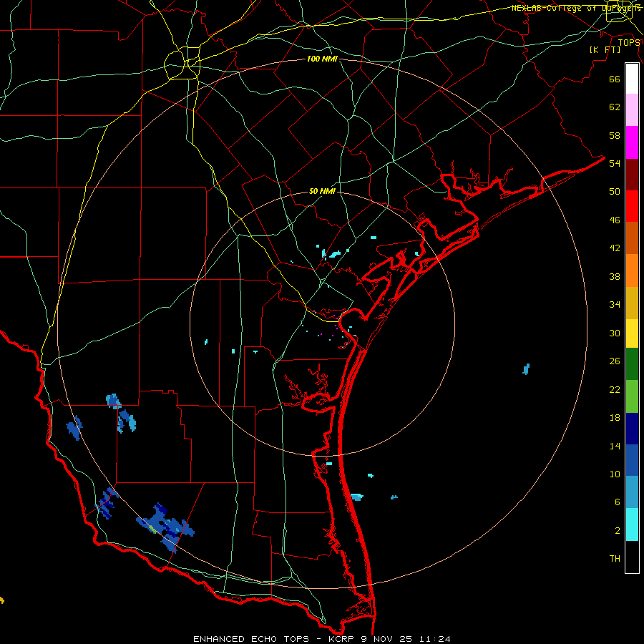Click the legend value 46
644x644 pixels.
tap(615, 220)
